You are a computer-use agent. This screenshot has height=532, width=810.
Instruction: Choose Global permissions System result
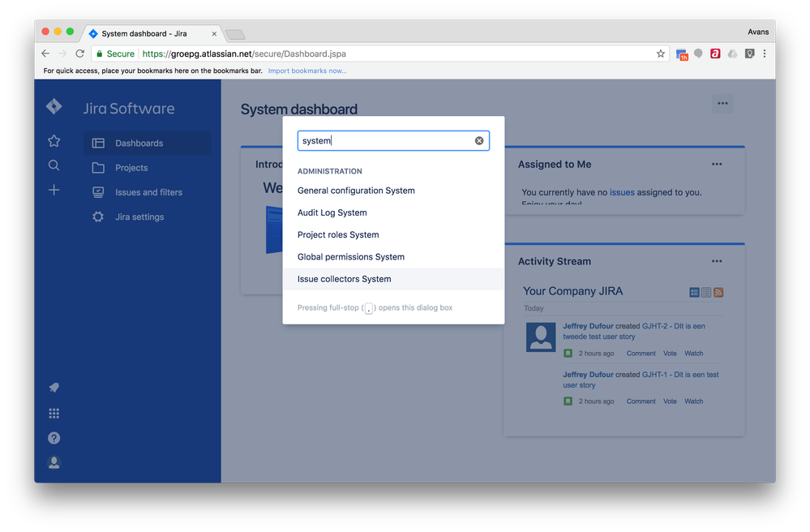pyautogui.click(x=393, y=257)
